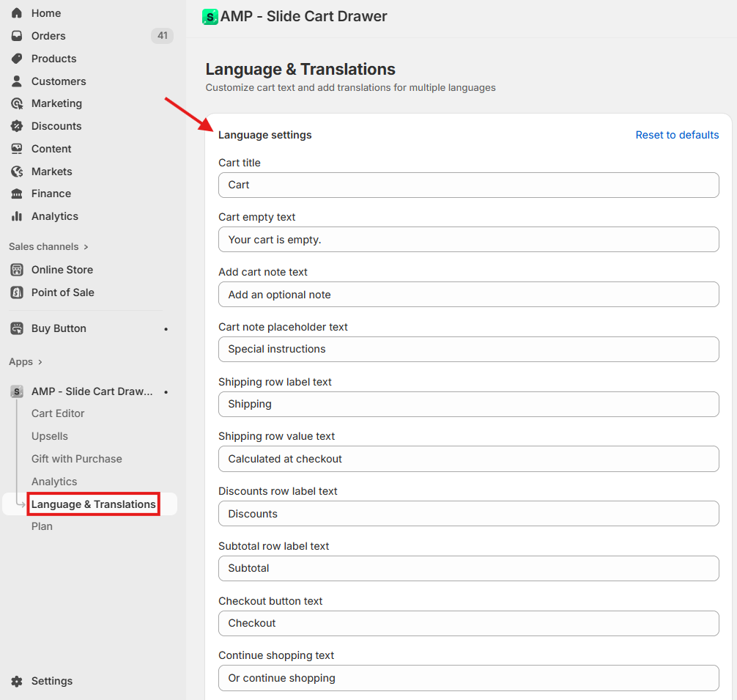Open the Customers section
The width and height of the screenshot is (737, 700).
point(59,81)
